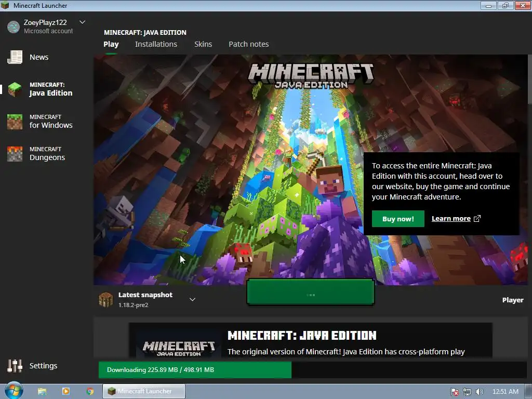Image resolution: width=532 pixels, height=399 pixels.
Task: Open Windows Explorer from the taskbar
Action: [42, 391]
